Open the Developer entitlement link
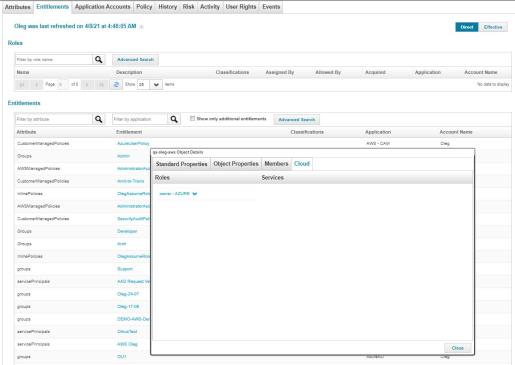 point(127,231)
